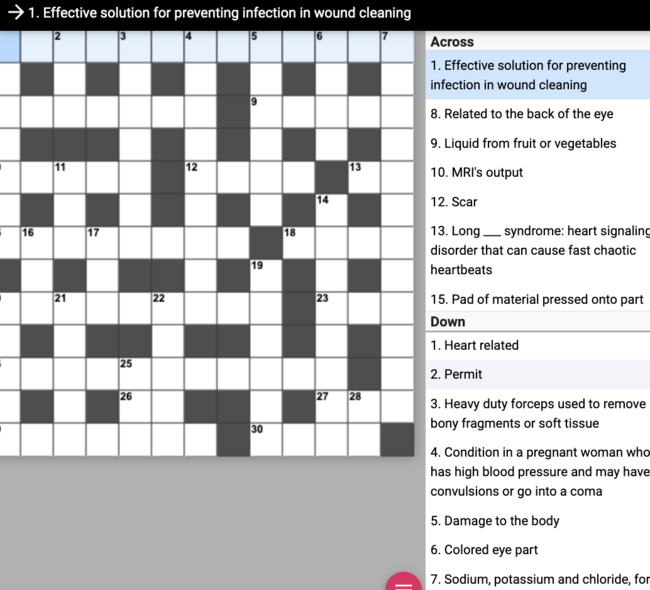The height and width of the screenshot is (590, 650).
Task: Select the Down clue 'Permit'
Action: [456, 374]
